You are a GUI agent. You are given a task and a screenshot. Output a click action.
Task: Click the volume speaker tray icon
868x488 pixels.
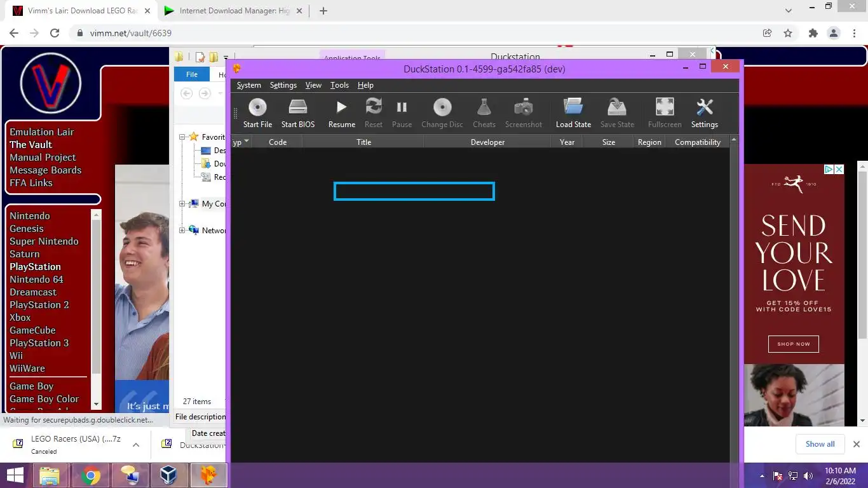click(x=808, y=475)
